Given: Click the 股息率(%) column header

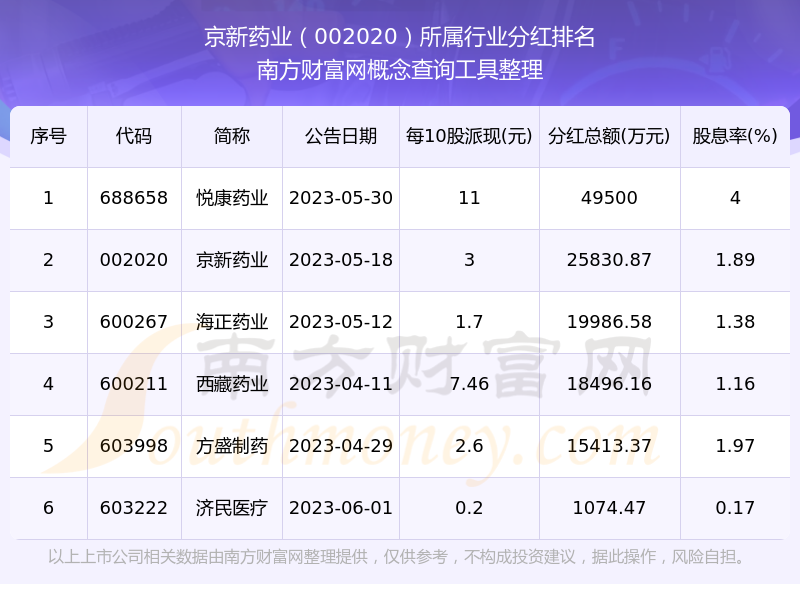Looking at the screenshot, I should pos(735,136).
